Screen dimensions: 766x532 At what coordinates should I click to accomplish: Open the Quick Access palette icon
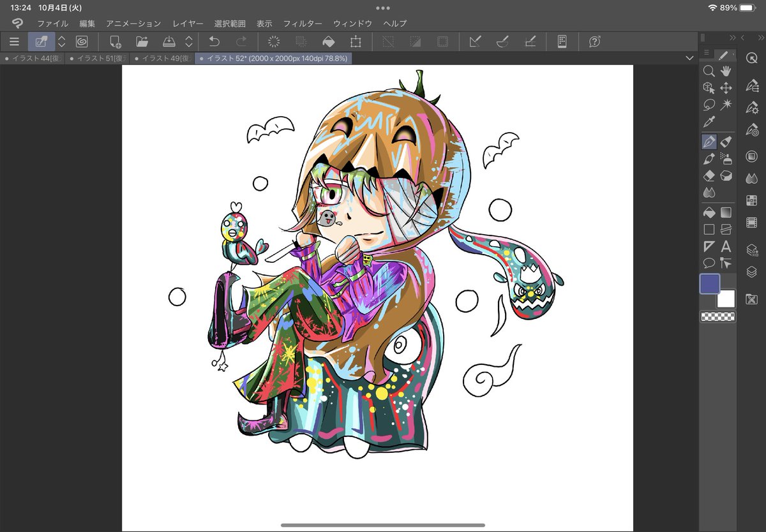pos(751,57)
